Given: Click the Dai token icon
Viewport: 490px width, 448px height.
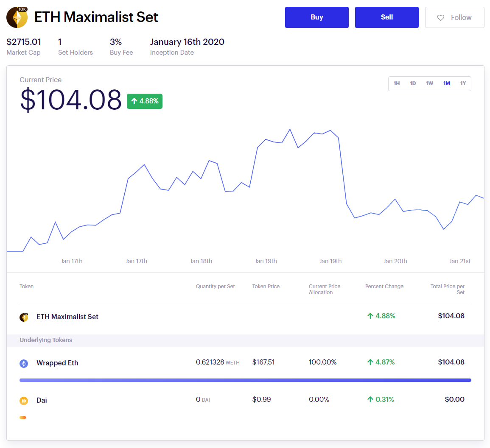Looking at the screenshot, I should coord(24,401).
